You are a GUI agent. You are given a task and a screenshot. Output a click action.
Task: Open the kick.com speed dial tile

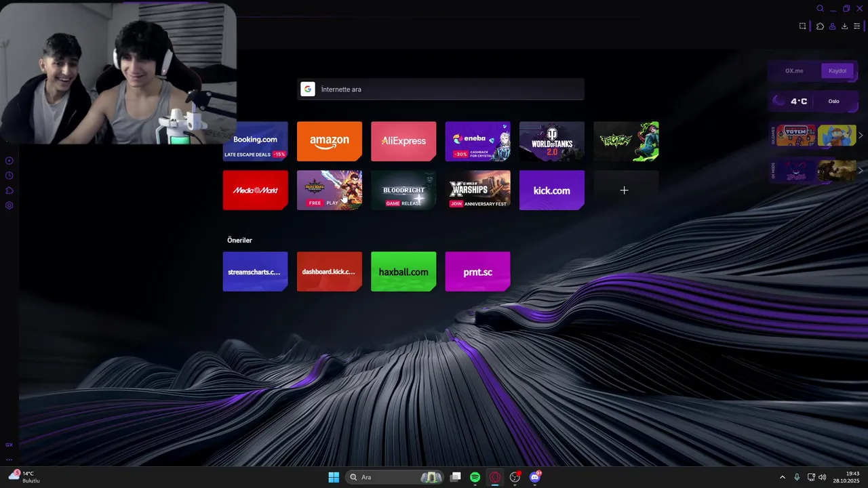(x=552, y=190)
